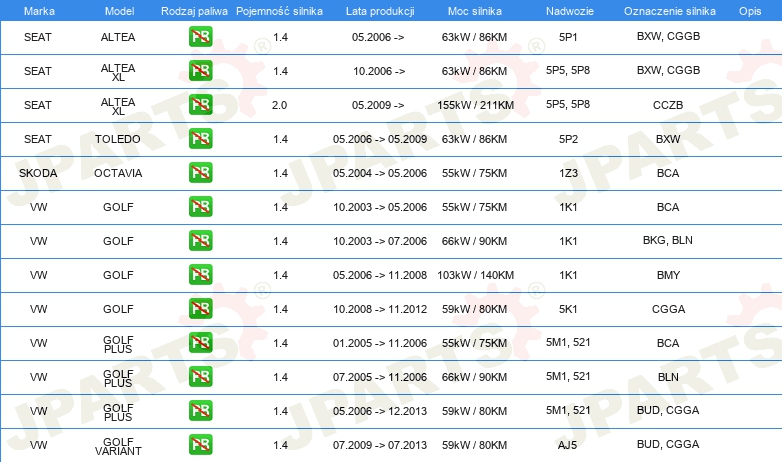
Task: Click production date 05.2006 -> in ALTEA row
Action: [x=378, y=37]
